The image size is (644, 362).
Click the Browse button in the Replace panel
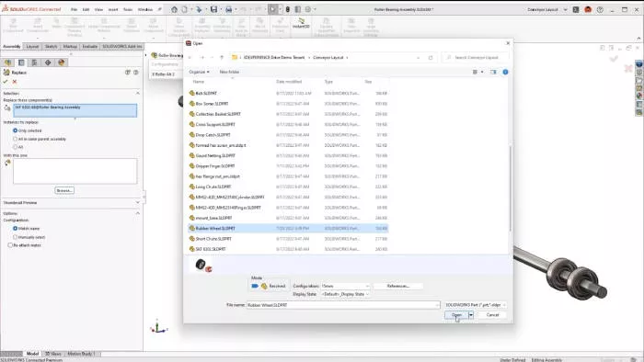coord(64,190)
